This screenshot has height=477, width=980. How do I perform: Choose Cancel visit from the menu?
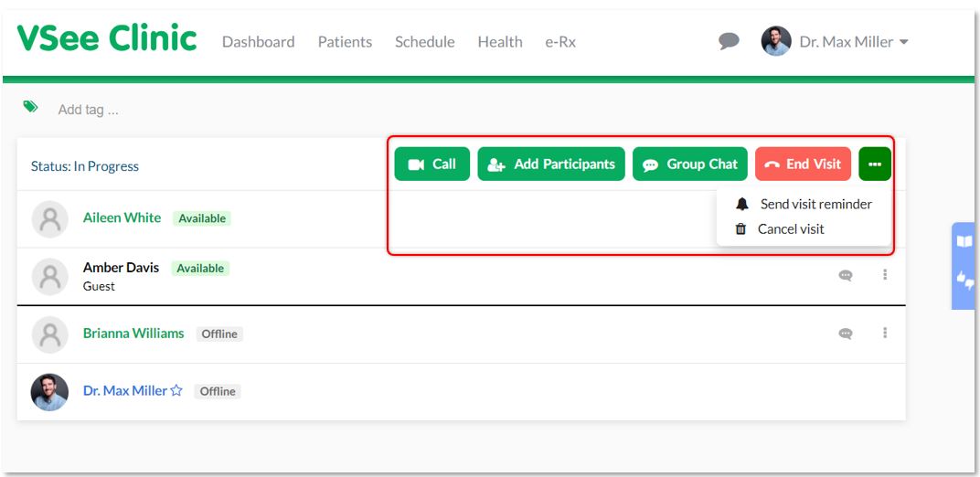[780, 229]
